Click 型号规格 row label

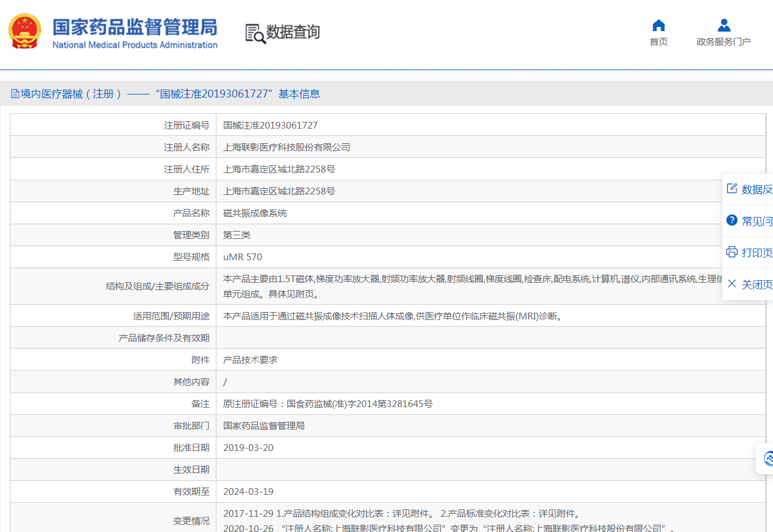[x=191, y=257]
